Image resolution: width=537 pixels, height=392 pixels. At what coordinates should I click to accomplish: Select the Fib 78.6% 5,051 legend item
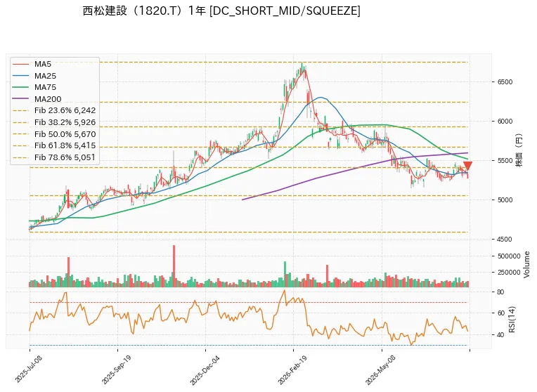(54, 157)
